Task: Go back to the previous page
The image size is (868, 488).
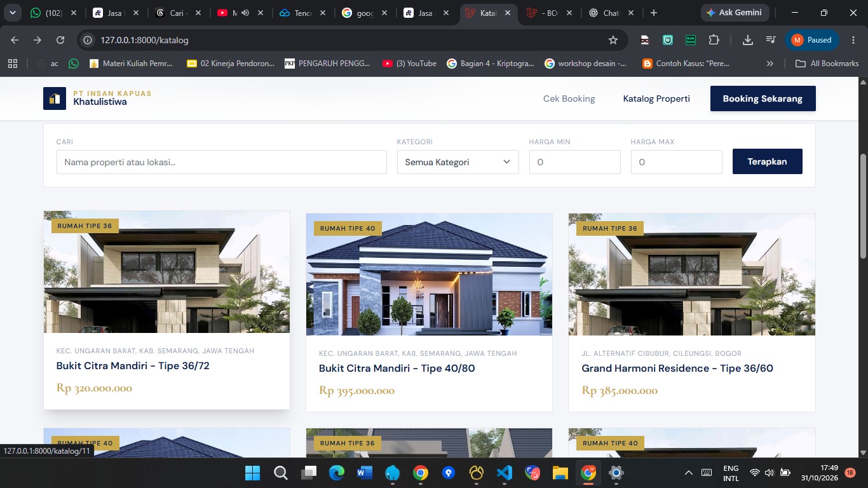Action: [15, 40]
